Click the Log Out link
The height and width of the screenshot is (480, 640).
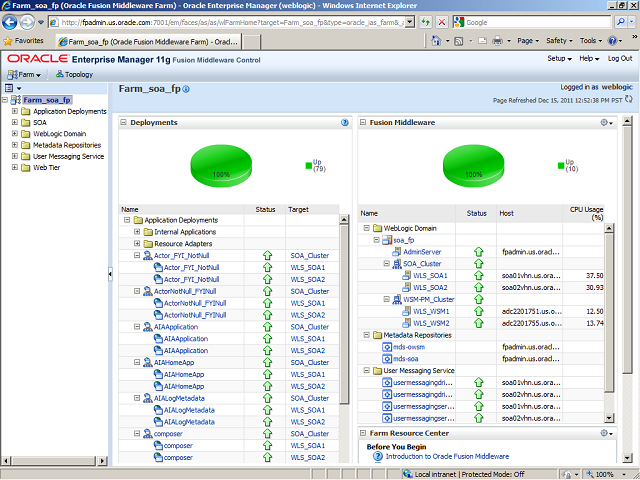pyautogui.click(x=620, y=59)
